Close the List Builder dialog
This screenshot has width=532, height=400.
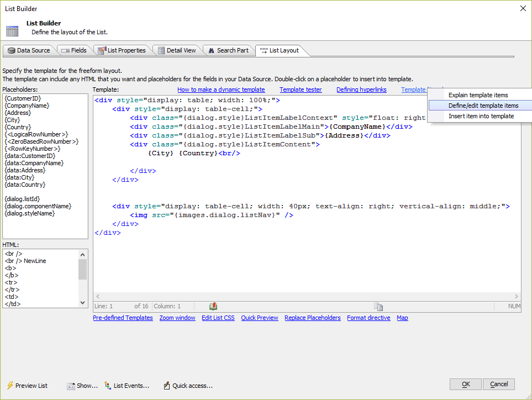pos(523,8)
